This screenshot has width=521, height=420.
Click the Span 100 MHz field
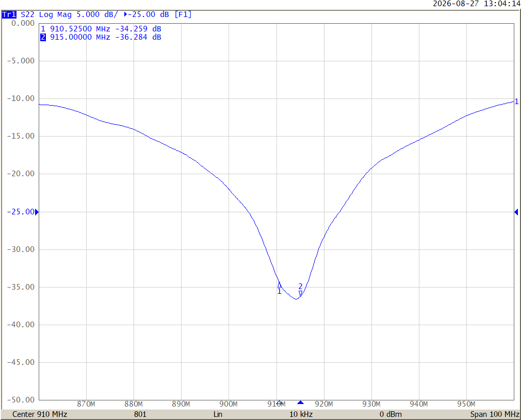click(x=495, y=414)
